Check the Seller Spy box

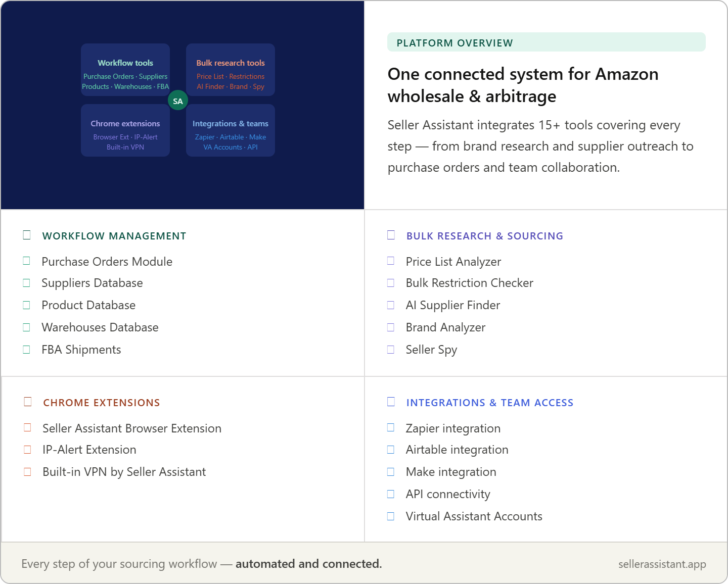(x=391, y=350)
